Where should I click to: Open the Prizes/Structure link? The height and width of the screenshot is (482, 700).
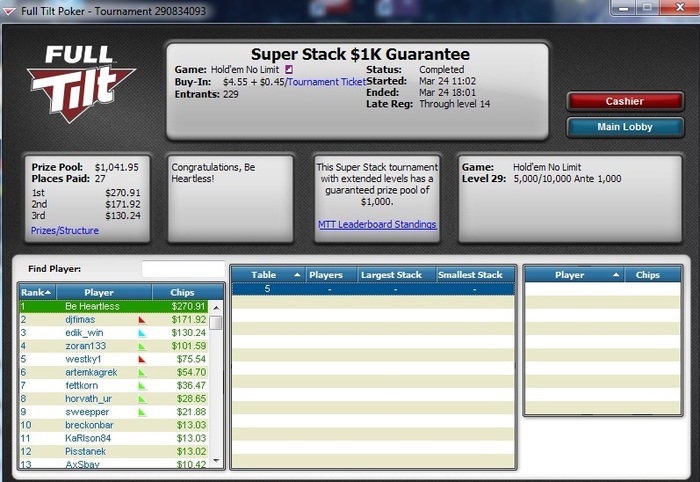(x=65, y=231)
